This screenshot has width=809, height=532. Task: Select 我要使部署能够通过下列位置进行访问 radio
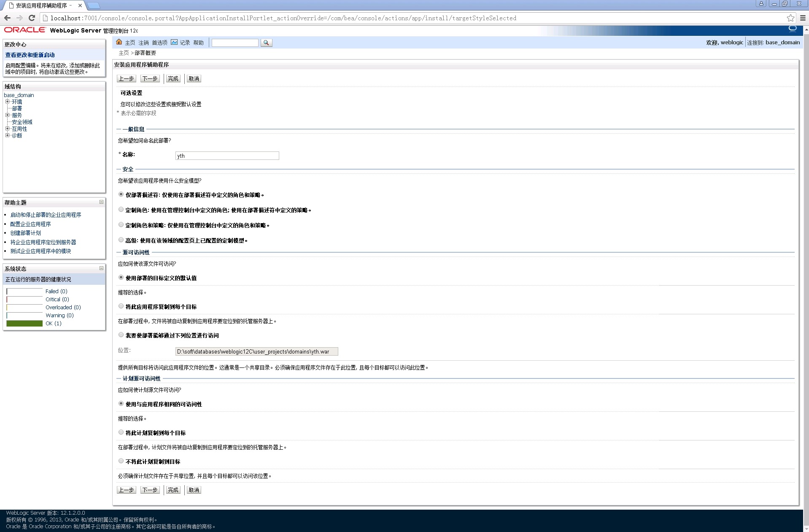point(121,335)
